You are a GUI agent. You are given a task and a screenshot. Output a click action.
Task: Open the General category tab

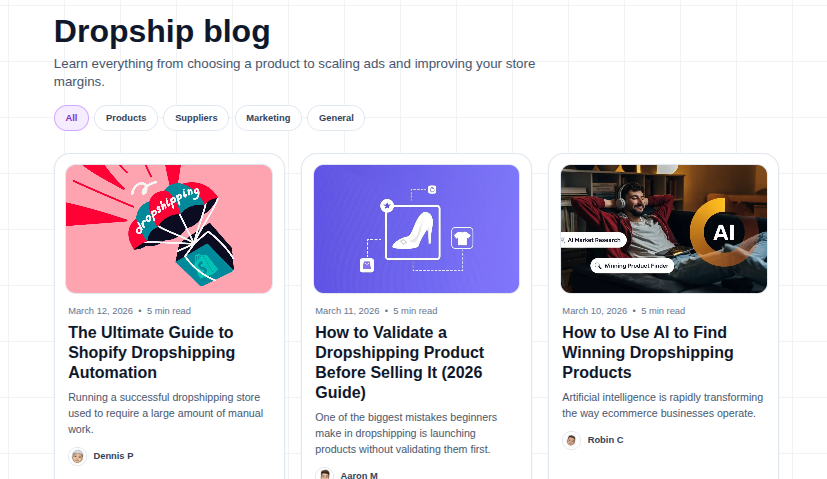pyautogui.click(x=336, y=118)
